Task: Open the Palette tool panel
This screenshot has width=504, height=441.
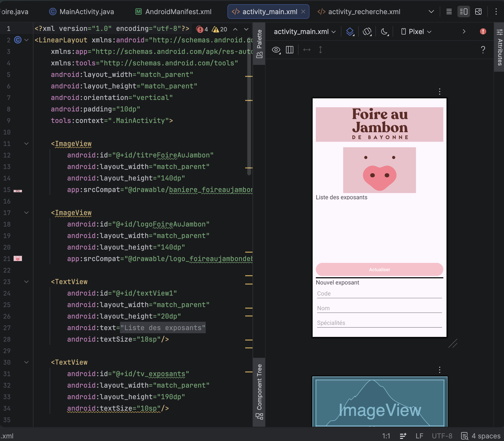Action: point(259,43)
